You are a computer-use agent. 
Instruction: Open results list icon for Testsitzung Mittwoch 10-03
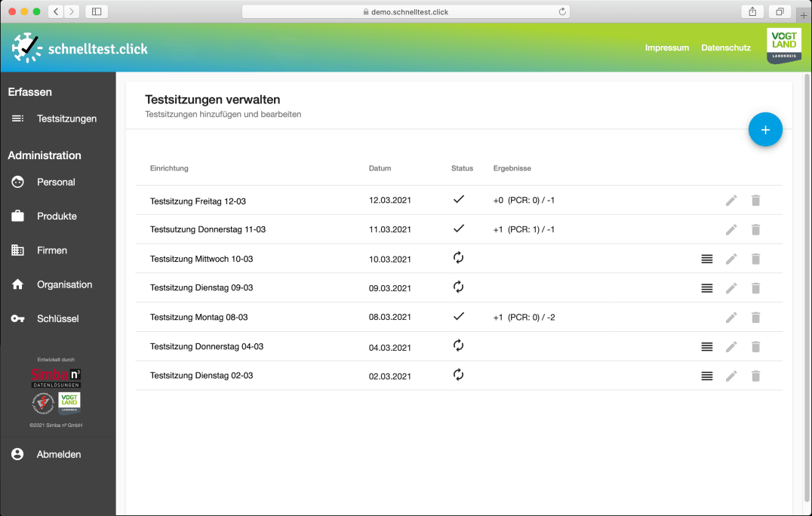click(706, 258)
